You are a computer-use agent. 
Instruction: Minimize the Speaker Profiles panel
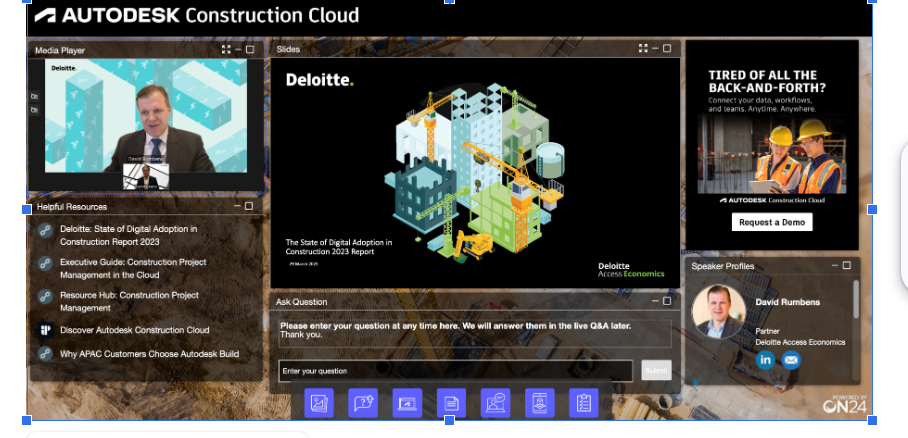tap(834, 265)
